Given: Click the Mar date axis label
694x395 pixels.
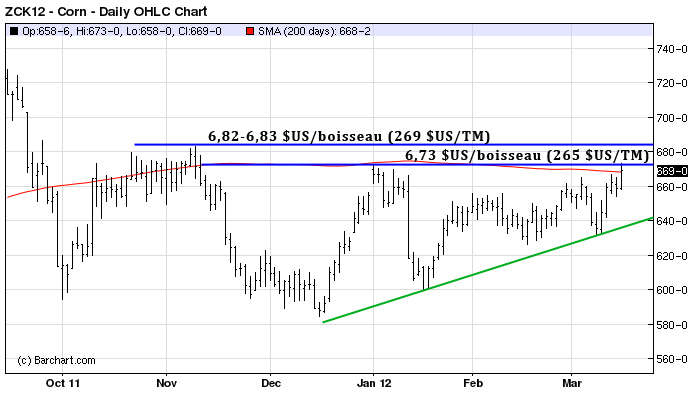Looking at the screenshot, I should [x=572, y=383].
